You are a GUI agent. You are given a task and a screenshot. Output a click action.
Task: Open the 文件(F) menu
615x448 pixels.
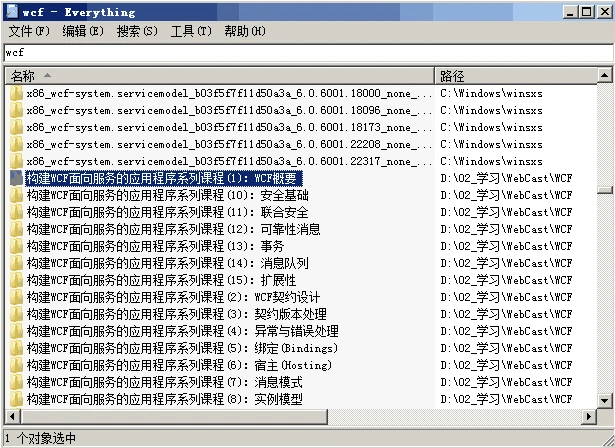point(29,31)
